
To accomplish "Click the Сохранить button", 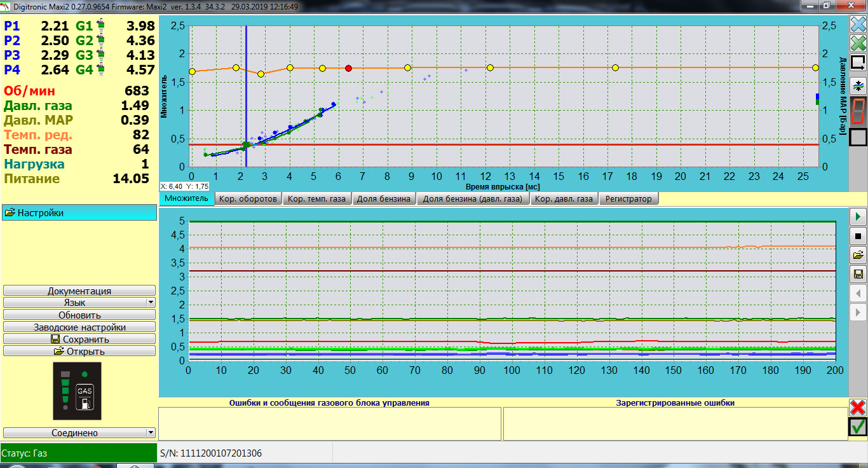I will click(x=79, y=339).
